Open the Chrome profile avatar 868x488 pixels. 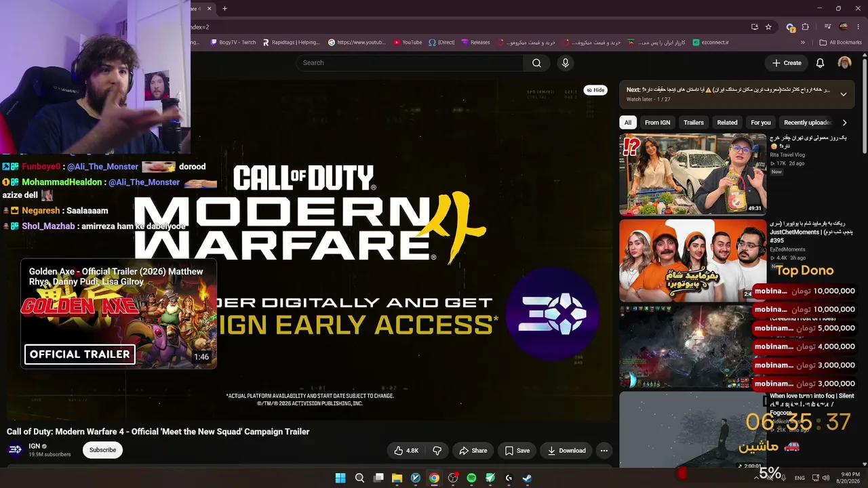[x=844, y=27]
